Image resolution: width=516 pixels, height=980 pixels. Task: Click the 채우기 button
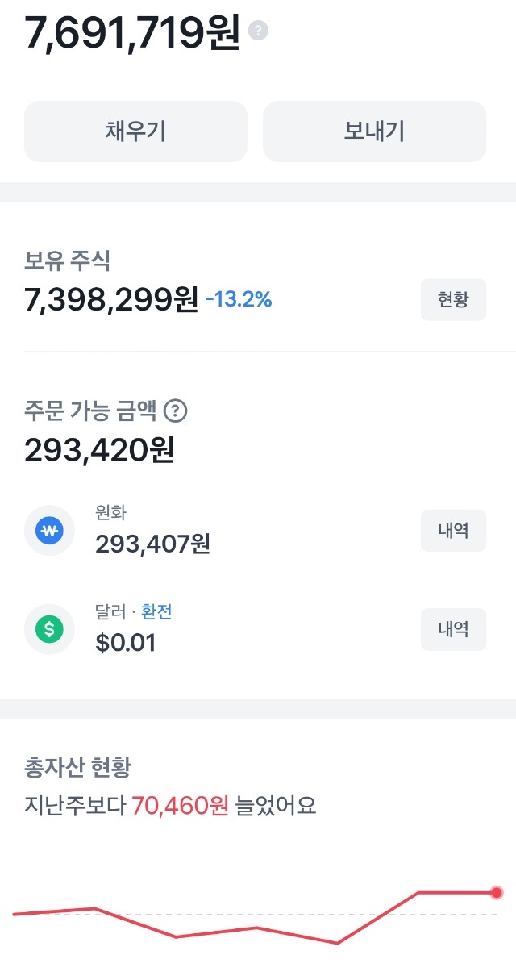[x=135, y=131]
